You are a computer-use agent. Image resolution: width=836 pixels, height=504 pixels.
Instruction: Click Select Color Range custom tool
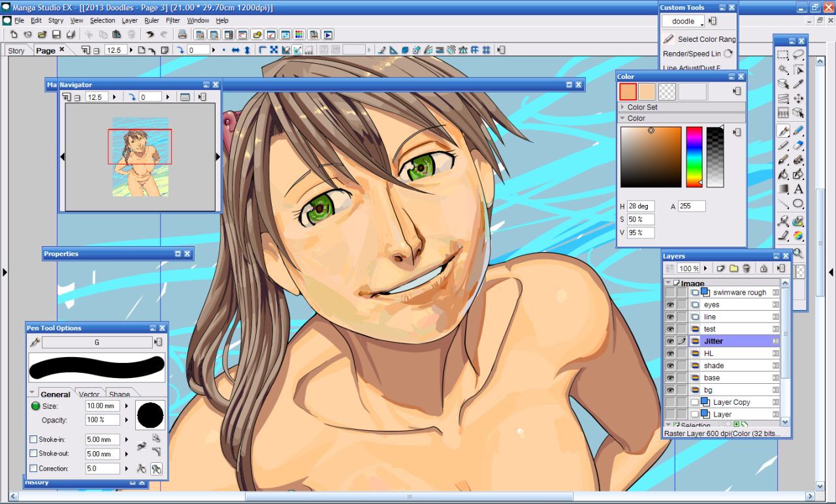pyautogui.click(x=699, y=39)
